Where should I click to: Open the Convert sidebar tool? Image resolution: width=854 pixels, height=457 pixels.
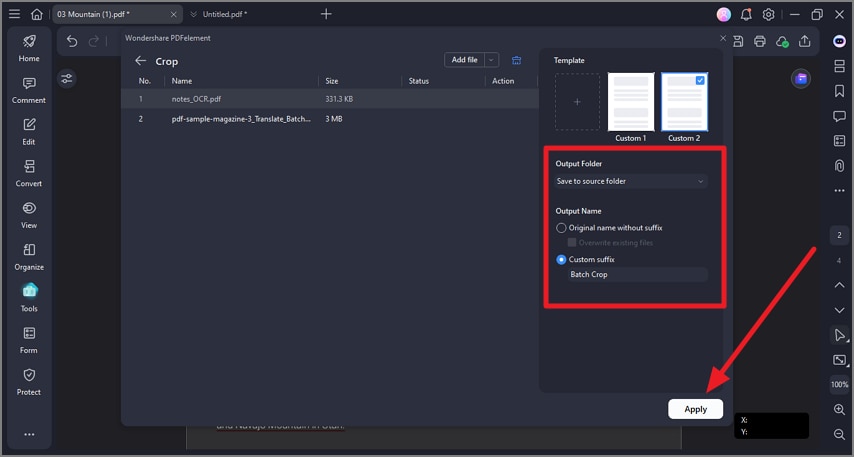click(x=29, y=174)
